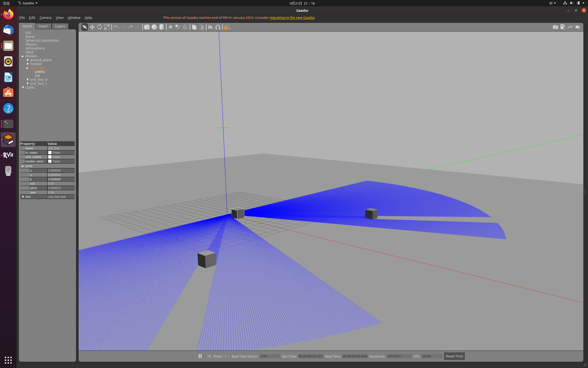
Task: Select the arrow selection mode tool
Action: coord(84,27)
